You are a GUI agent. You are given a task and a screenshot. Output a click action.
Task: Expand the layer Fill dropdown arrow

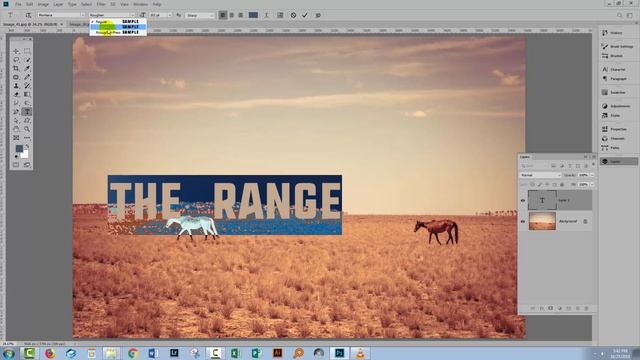pos(592,184)
